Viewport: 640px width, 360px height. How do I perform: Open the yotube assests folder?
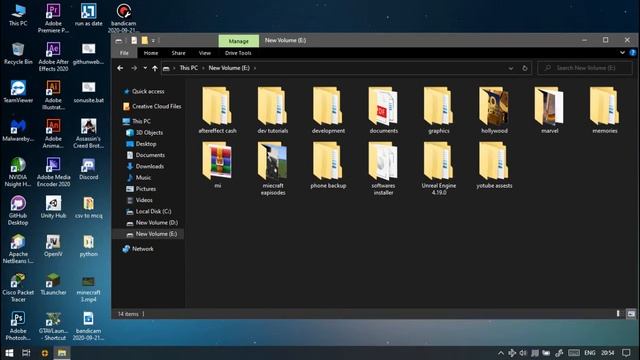point(494,165)
